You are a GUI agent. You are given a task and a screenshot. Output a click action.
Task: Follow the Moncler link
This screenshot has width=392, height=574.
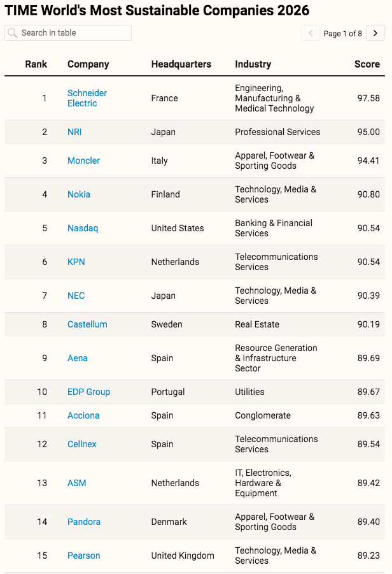(x=83, y=161)
